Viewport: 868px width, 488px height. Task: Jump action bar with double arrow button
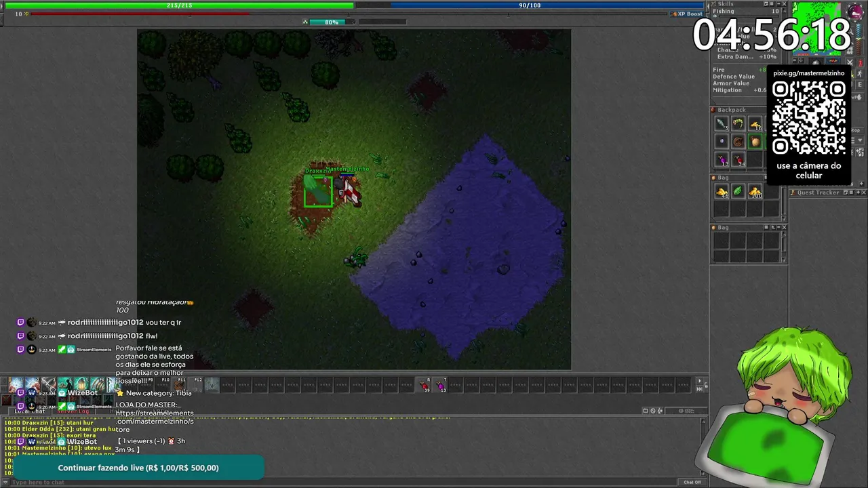(x=699, y=389)
